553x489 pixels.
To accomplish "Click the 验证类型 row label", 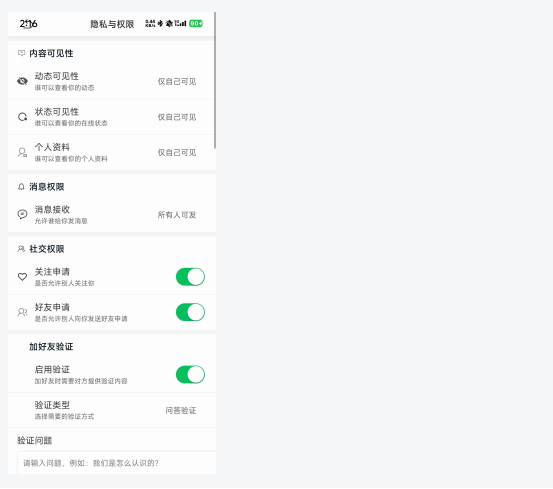I will [52, 405].
